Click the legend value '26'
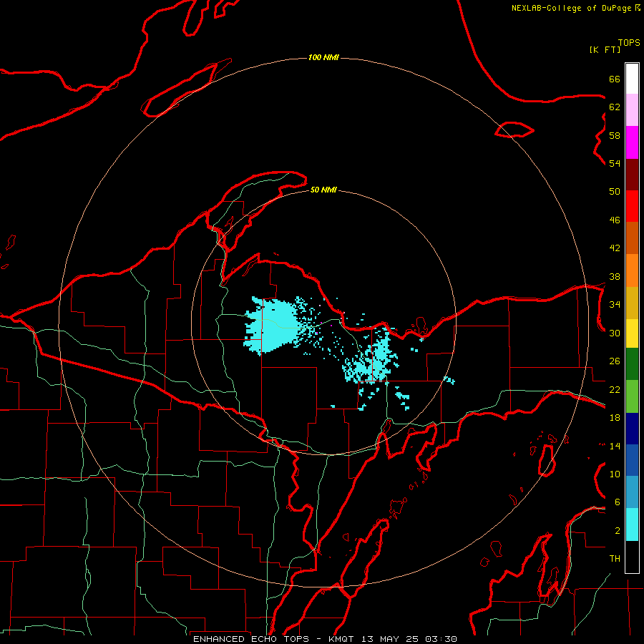 tap(615, 361)
